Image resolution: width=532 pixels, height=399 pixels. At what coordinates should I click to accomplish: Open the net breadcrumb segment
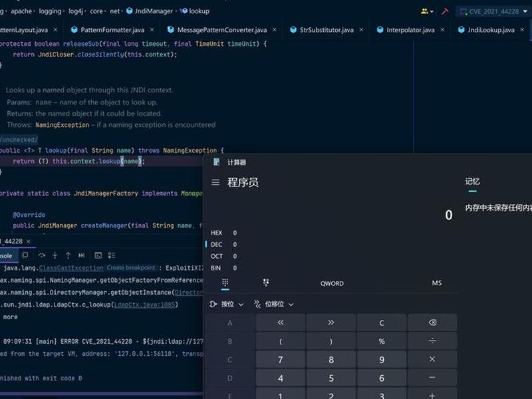point(115,11)
